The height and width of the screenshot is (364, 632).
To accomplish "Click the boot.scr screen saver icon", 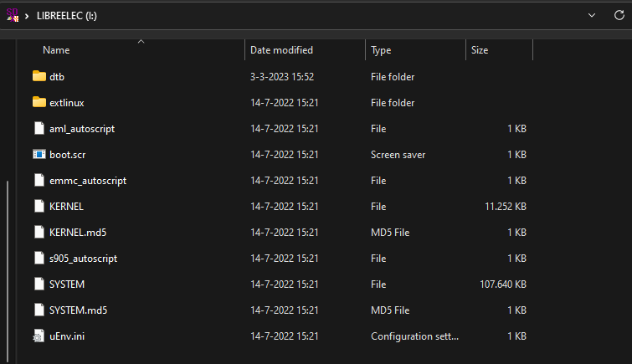I will click(x=39, y=154).
